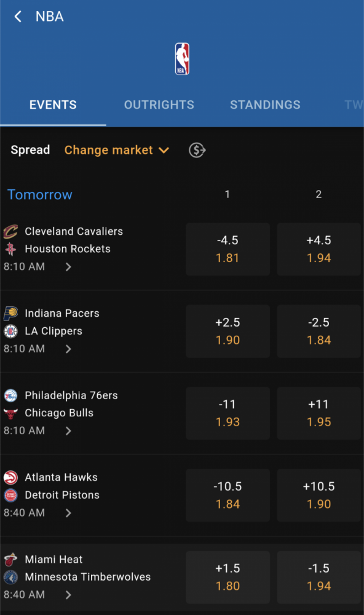
Task: Tap the Atlanta Hawks team logo
Action: (x=10, y=477)
